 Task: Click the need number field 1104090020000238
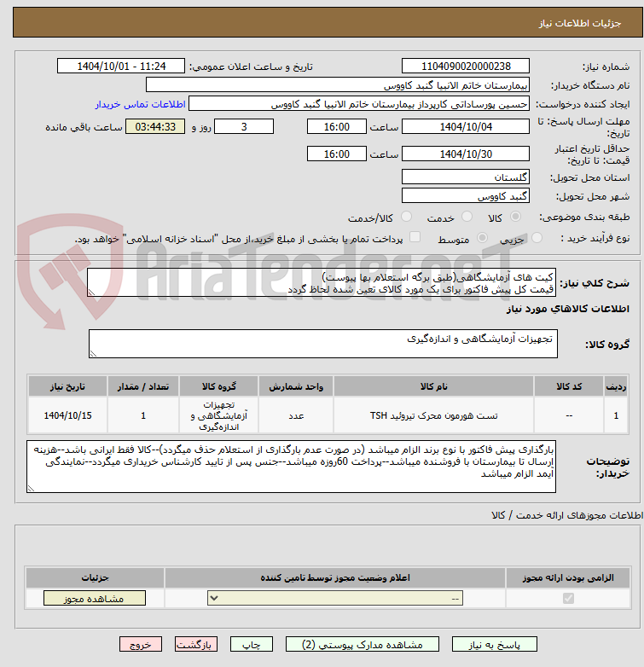[x=466, y=67]
